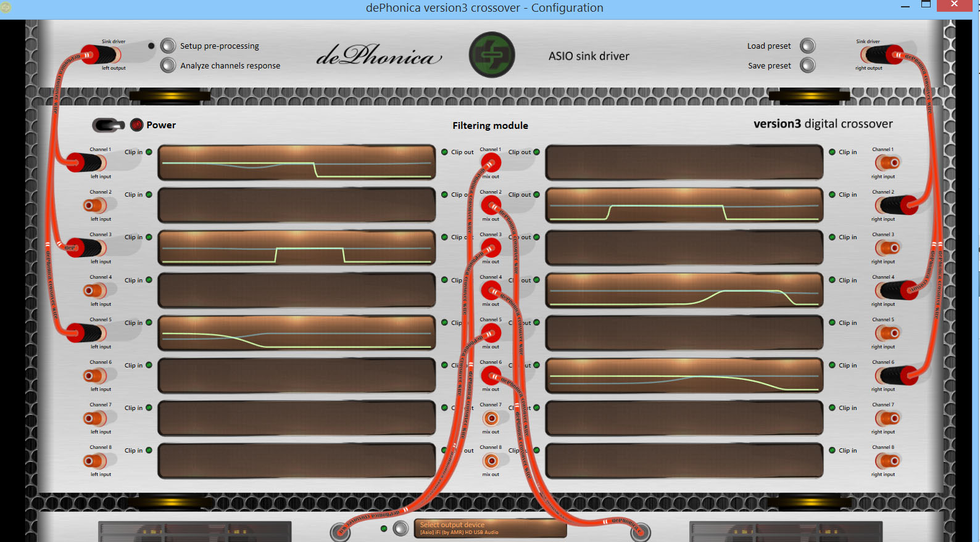Click the Channel 7 left input jack

pos(95,418)
